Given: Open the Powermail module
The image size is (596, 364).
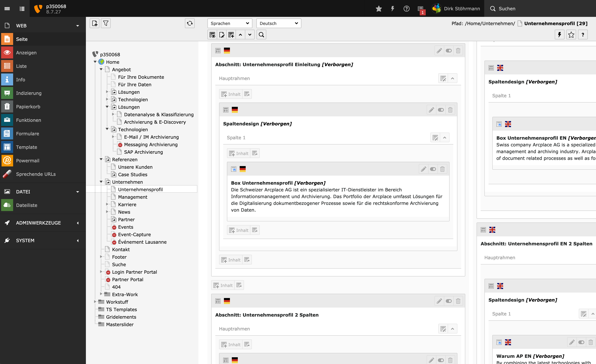Looking at the screenshot, I should point(43,160).
